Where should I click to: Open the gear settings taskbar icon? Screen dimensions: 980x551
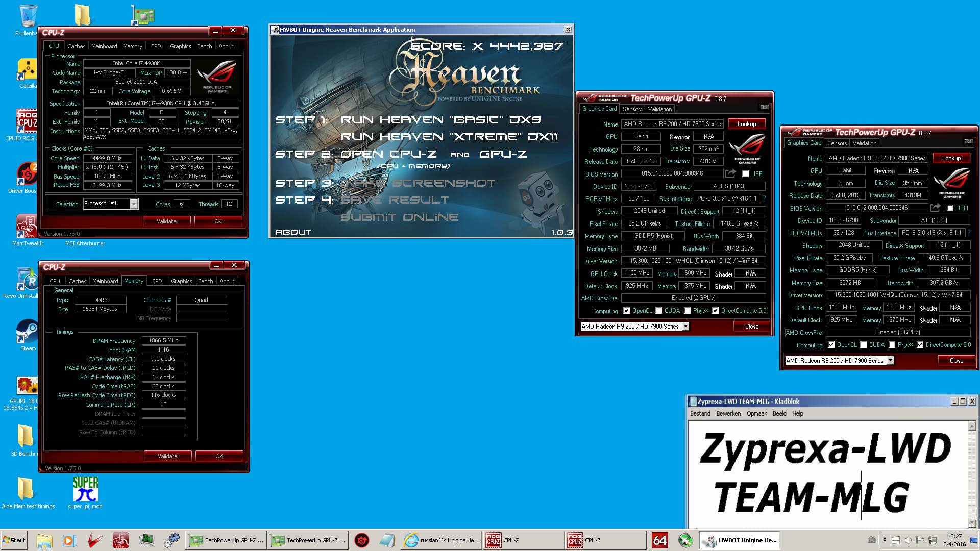[172, 540]
